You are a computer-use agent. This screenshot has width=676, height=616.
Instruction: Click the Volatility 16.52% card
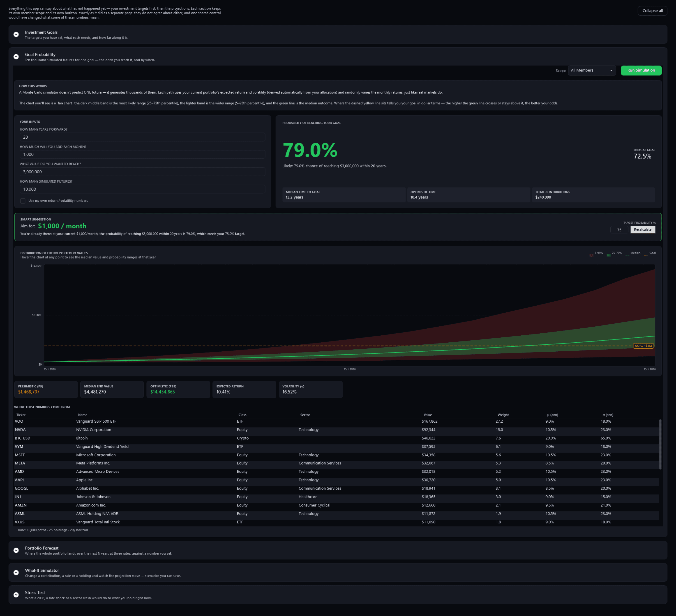311,389
